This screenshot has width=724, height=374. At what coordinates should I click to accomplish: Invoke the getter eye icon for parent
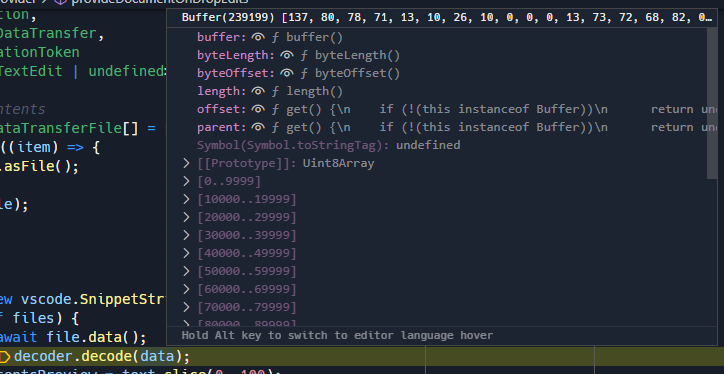coord(258,127)
